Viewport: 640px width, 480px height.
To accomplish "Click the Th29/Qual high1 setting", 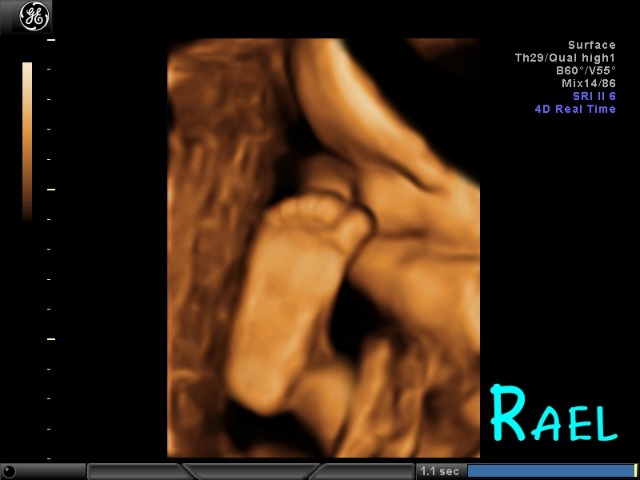I will point(565,58).
